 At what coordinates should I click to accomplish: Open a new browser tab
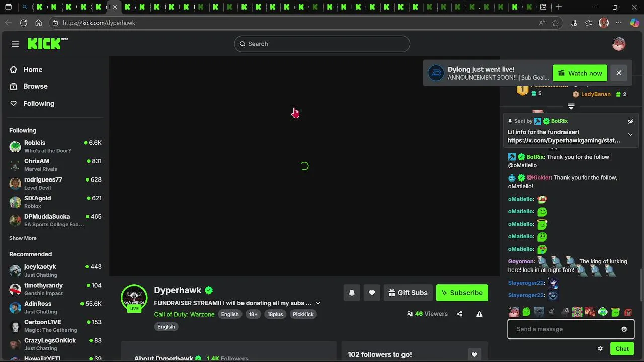pos(559,7)
